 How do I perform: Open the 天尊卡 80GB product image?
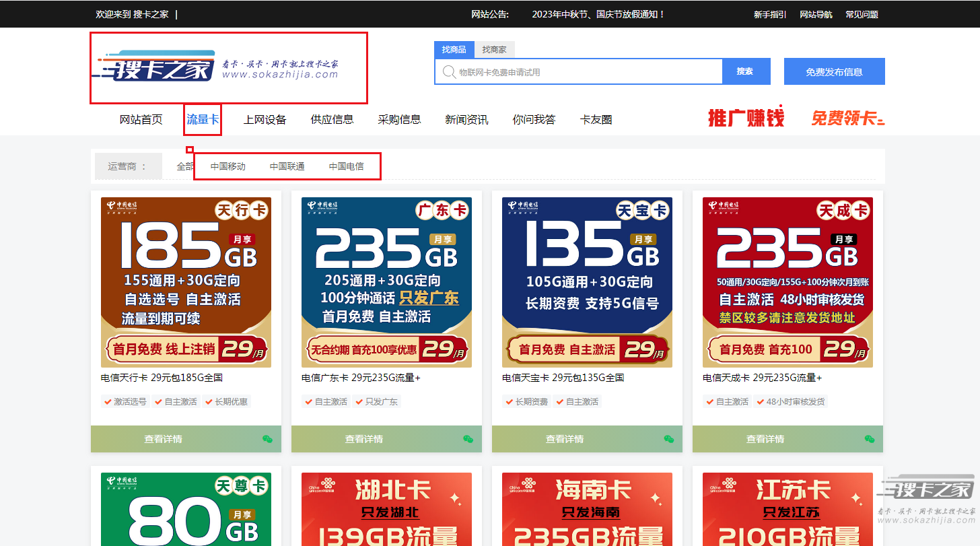186,509
